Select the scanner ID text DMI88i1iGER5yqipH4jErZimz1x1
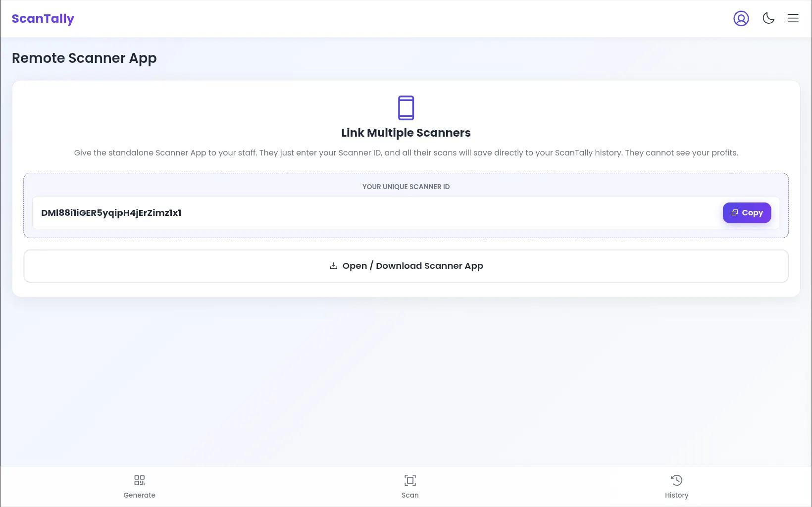This screenshot has height=507, width=812. (x=111, y=213)
